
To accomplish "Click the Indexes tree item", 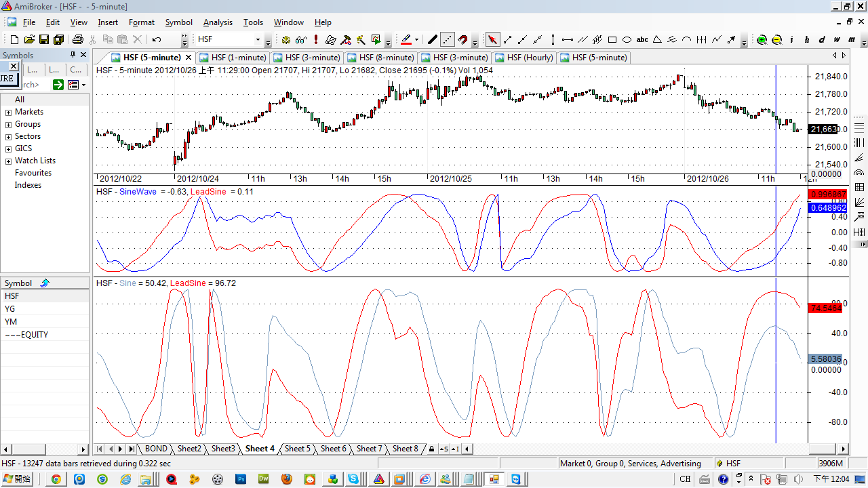I will point(28,185).
